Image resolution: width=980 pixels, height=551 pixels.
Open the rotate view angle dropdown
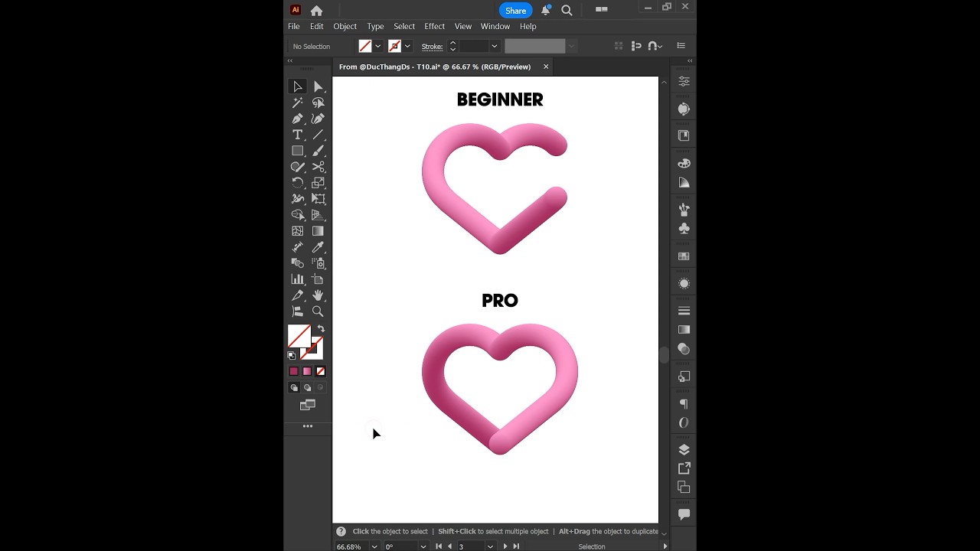pyautogui.click(x=423, y=546)
